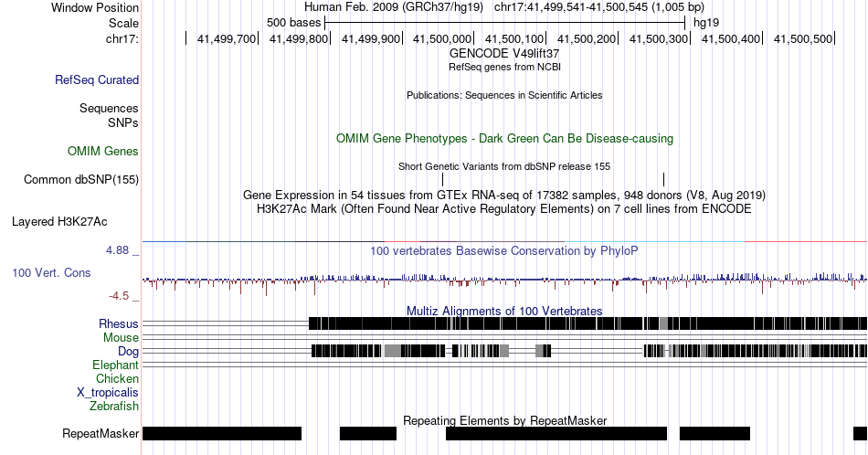Select the Mouse alignment label
Image resolution: width=868 pixels, height=455 pixels.
tap(121, 338)
